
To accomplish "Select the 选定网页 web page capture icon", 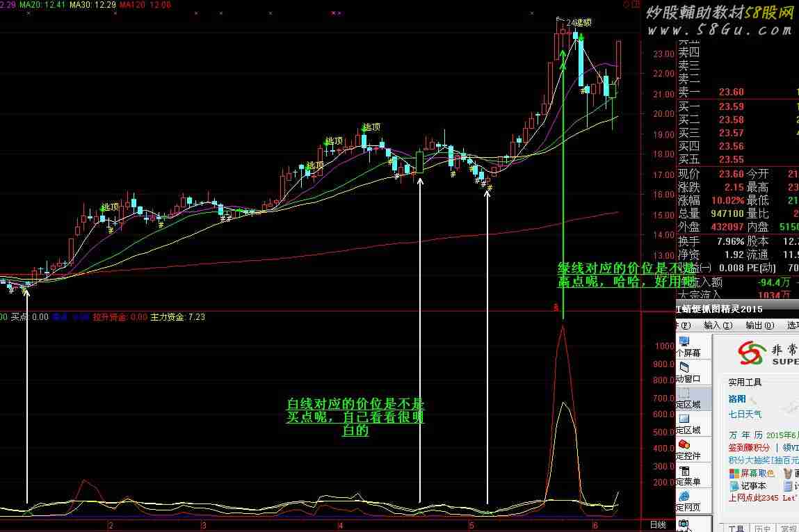I will 684,496.
